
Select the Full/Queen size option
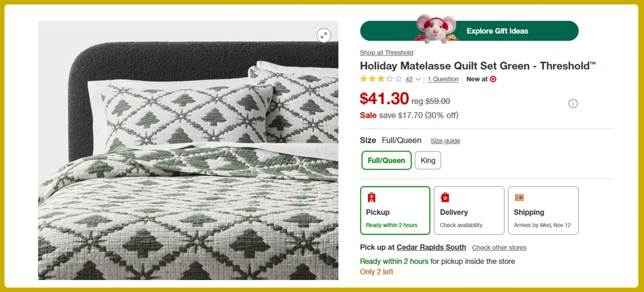click(386, 160)
